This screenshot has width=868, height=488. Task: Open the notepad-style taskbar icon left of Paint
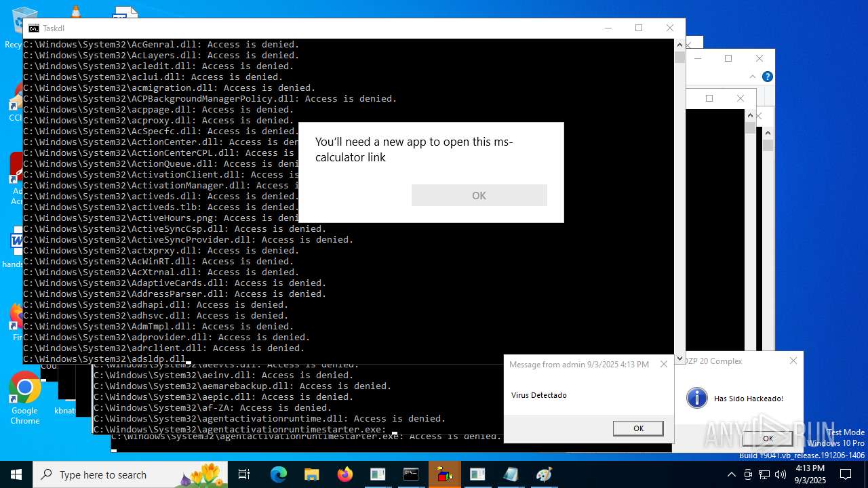pyautogui.click(x=511, y=474)
